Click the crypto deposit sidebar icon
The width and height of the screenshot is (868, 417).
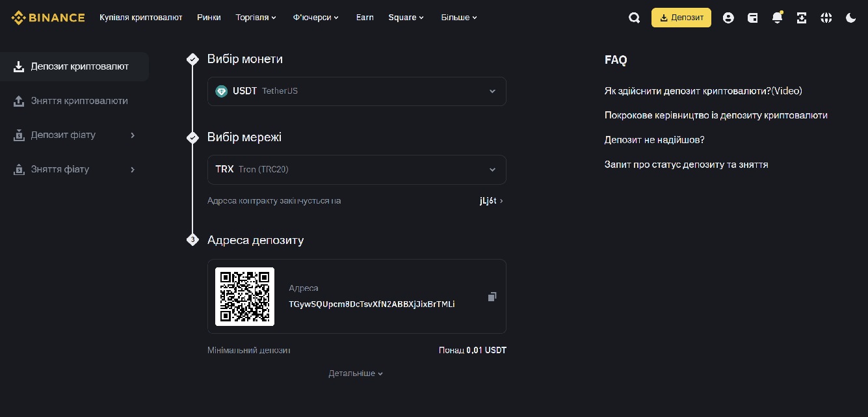click(19, 66)
